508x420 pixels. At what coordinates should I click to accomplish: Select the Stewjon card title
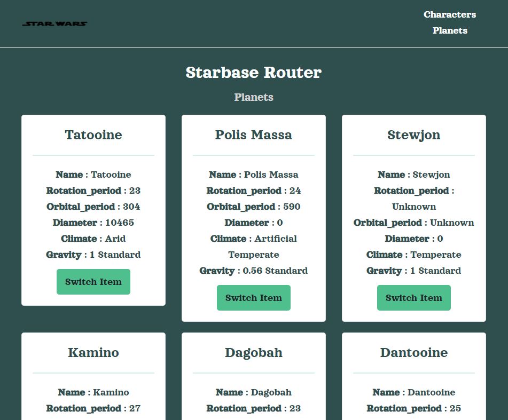(x=413, y=135)
